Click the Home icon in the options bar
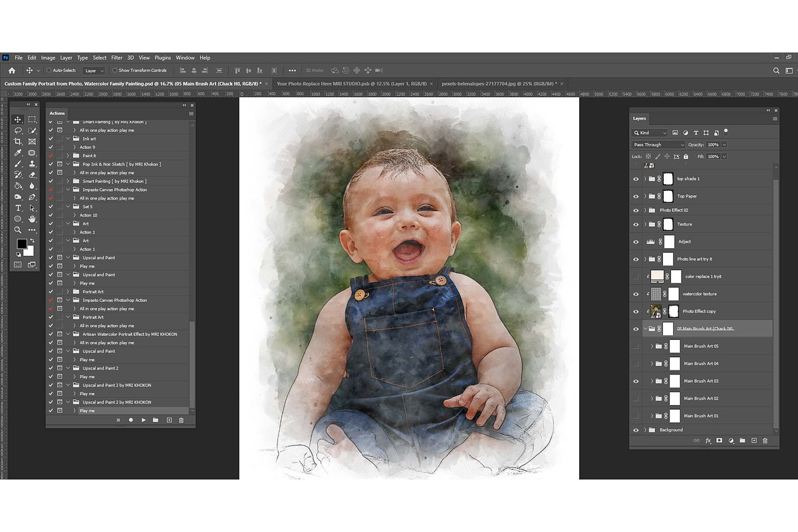This screenshot has height=532, width=798. click(x=11, y=70)
